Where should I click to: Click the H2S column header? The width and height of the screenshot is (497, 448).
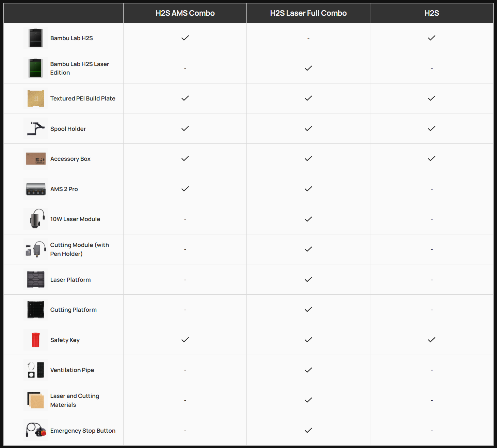click(x=431, y=13)
